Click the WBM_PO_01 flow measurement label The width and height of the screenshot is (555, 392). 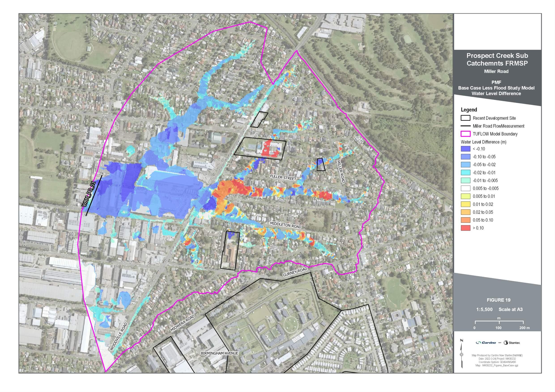[89, 194]
